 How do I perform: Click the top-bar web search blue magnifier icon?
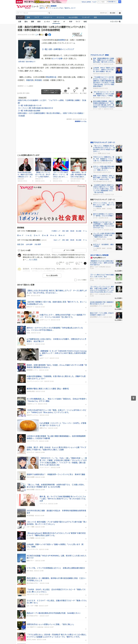(120, 2)
